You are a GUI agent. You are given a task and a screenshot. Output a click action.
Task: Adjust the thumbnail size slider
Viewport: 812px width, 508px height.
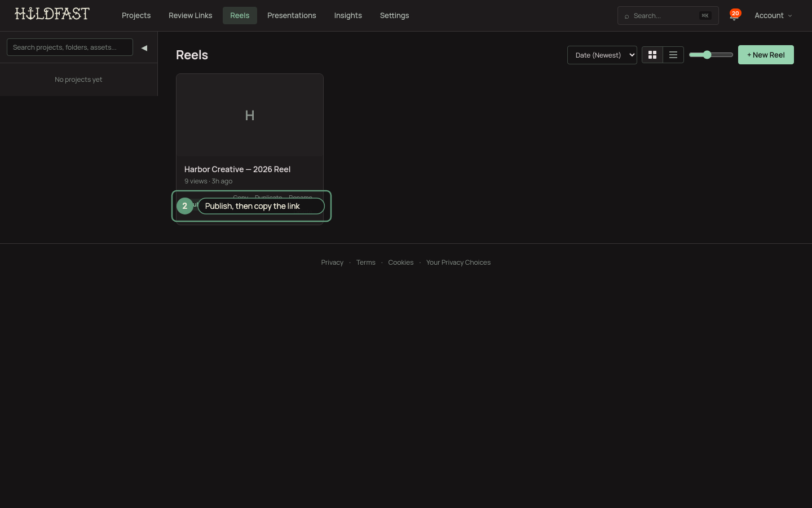711,55
